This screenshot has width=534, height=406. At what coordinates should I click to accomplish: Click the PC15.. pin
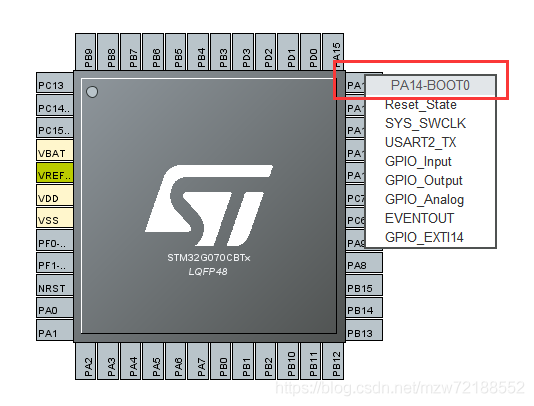55,127
